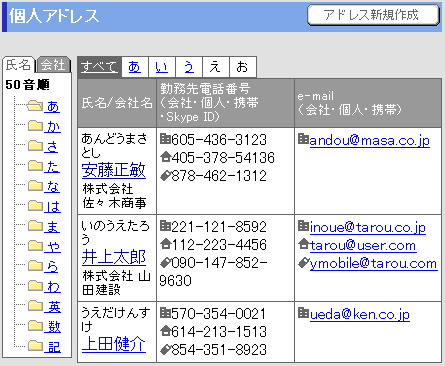Click the folder icon next to 英
445x366 pixels.
click(35, 306)
